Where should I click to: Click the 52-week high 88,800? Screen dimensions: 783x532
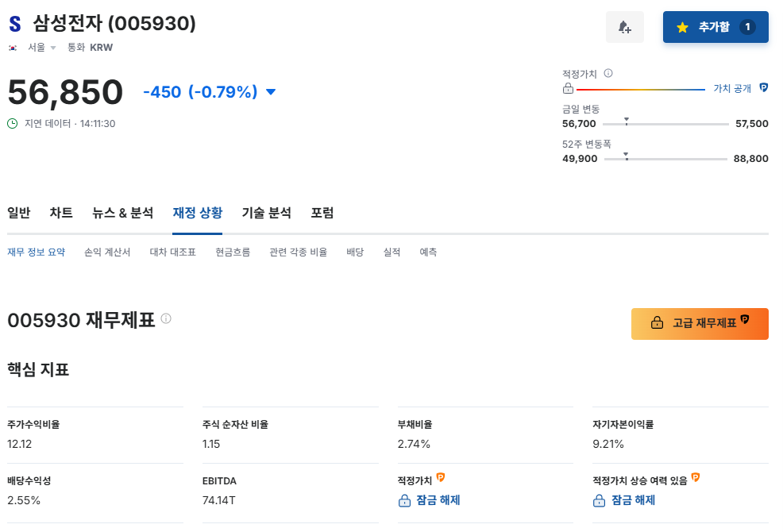(x=750, y=158)
